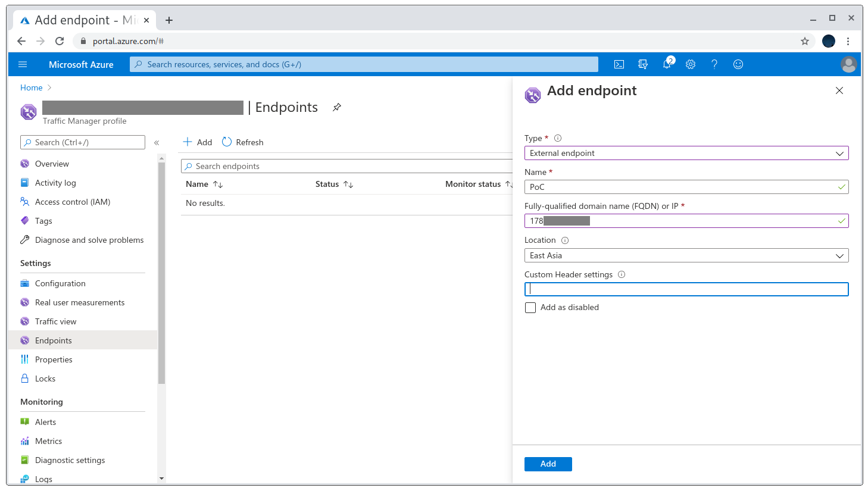
Task: Click the Traffic Manager profile icon
Action: pos(29,111)
